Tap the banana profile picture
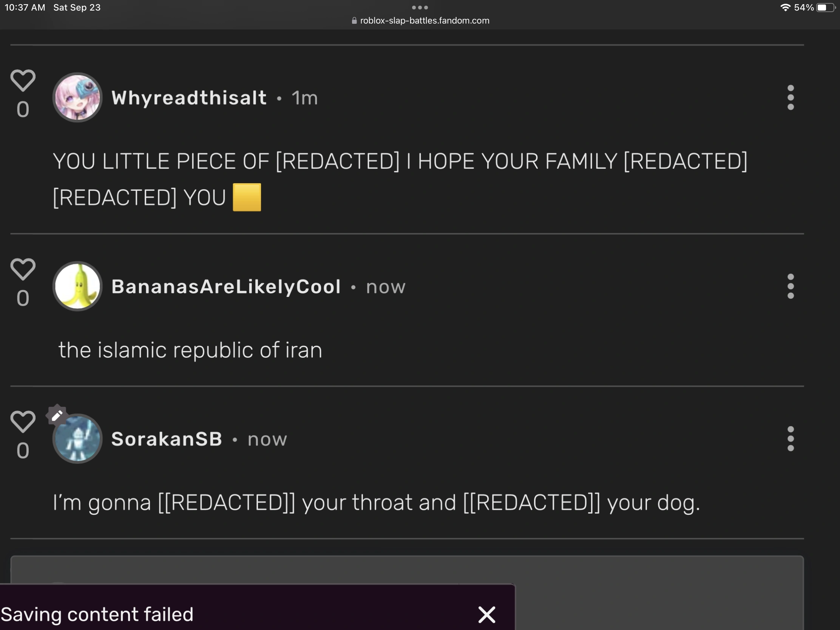 (x=77, y=286)
